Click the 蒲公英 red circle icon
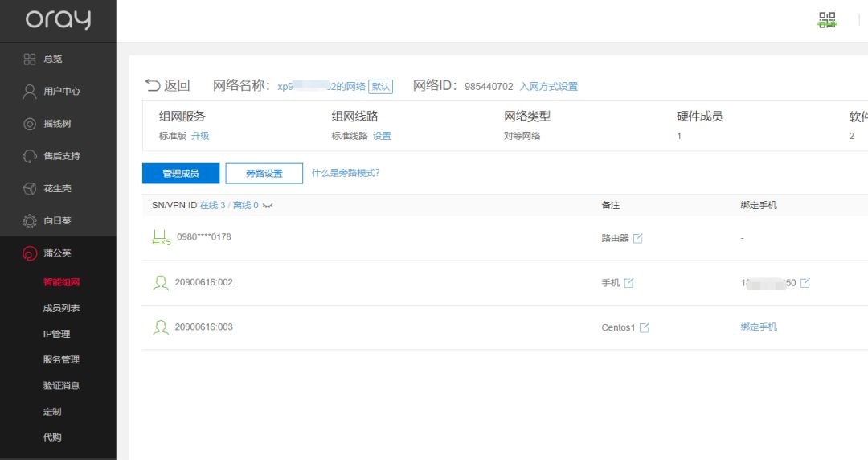 [30, 253]
